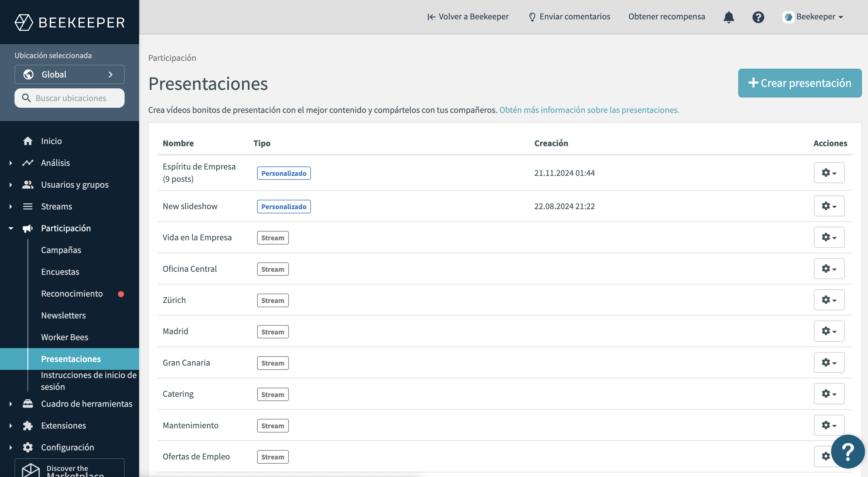This screenshot has height=477, width=868.
Task: Click the Extensiones puzzle icon
Action: pos(28,426)
